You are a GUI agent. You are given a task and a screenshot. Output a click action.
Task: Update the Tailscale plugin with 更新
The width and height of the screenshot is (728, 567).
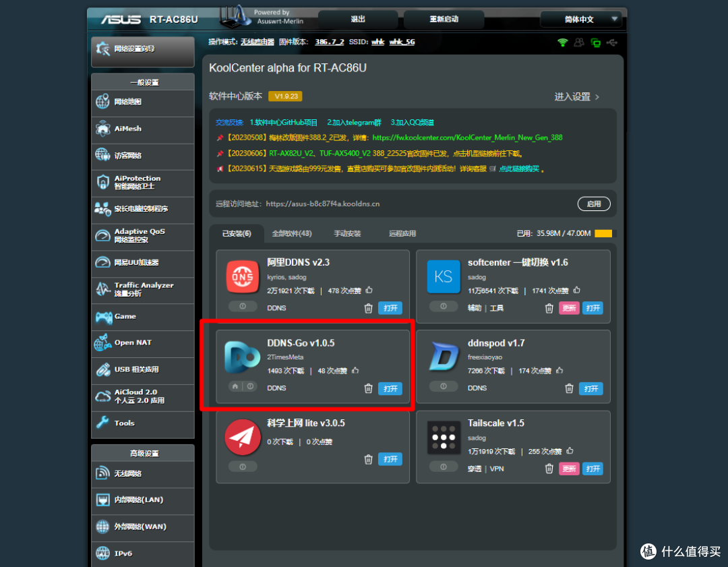click(569, 469)
